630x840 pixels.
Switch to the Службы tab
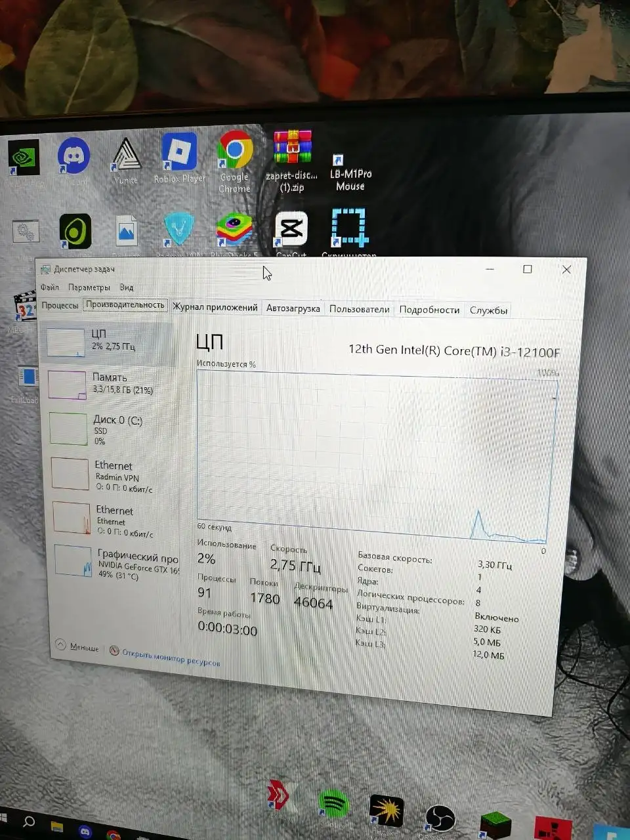pyautogui.click(x=488, y=310)
